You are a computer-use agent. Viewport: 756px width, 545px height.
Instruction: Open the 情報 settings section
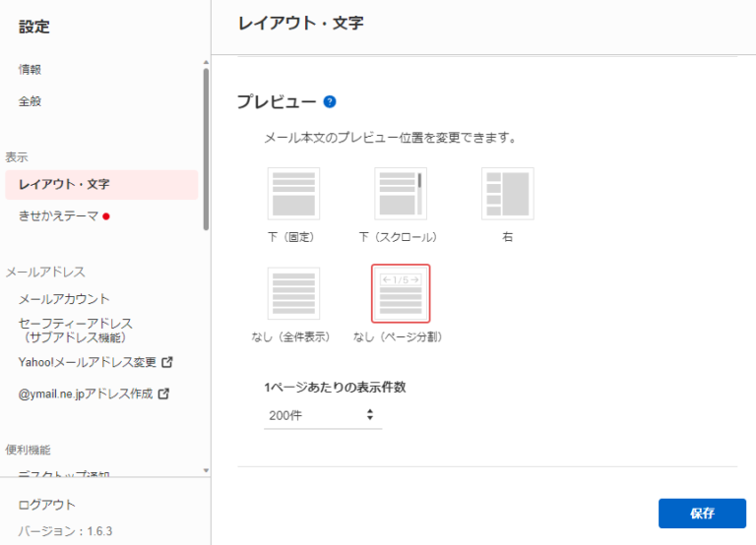click(x=31, y=70)
